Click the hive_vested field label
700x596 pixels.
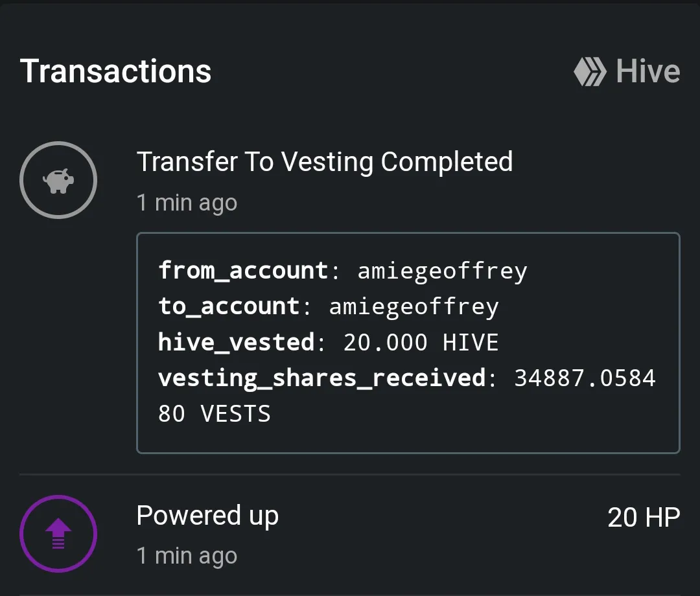pyautogui.click(x=236, y=342)
